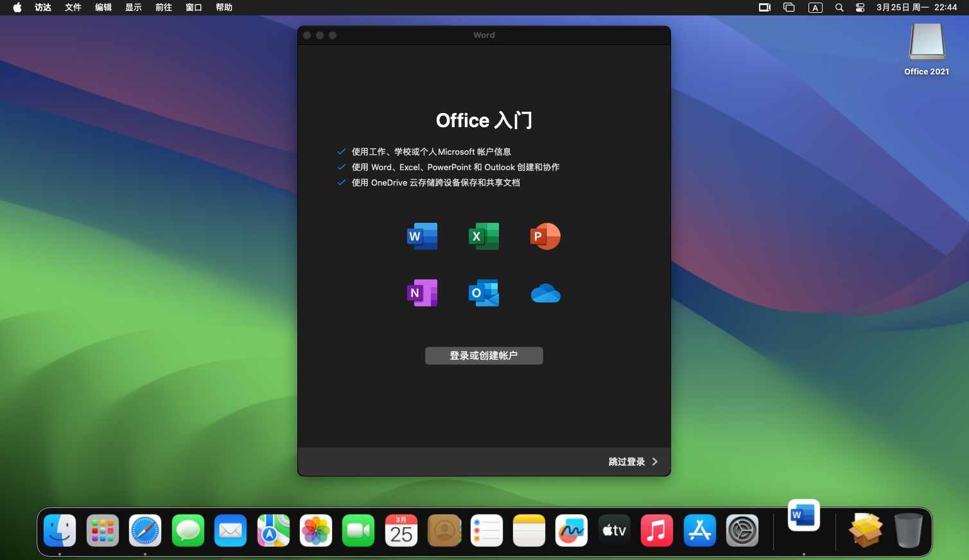Open Messages from the Dock

click(x=188, y=531)
